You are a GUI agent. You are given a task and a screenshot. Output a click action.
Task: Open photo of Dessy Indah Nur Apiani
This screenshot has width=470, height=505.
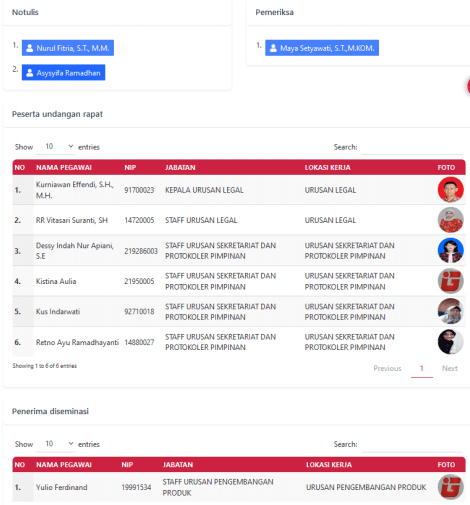[450, 250]
